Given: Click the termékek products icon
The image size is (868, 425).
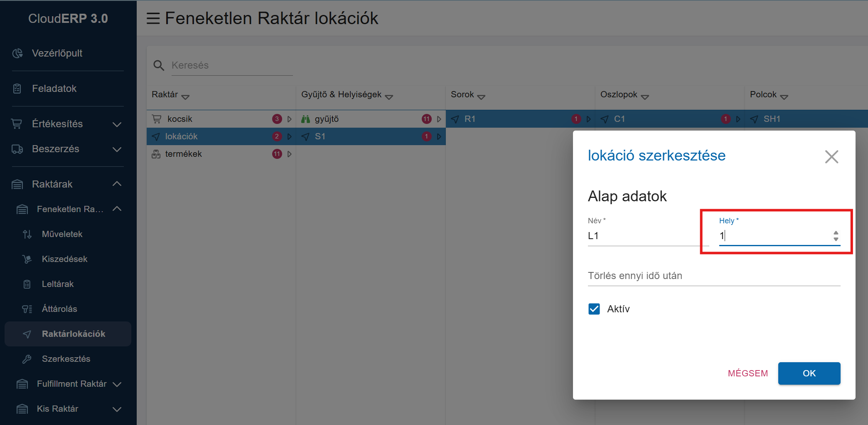Looking at the screenshot, I should click(156, 154).
